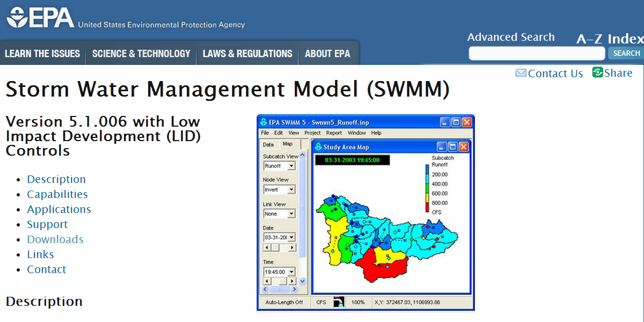This screenshot has height=322, width=644.
Task: Select the Map tab
Action: click(x=287, y=144)
